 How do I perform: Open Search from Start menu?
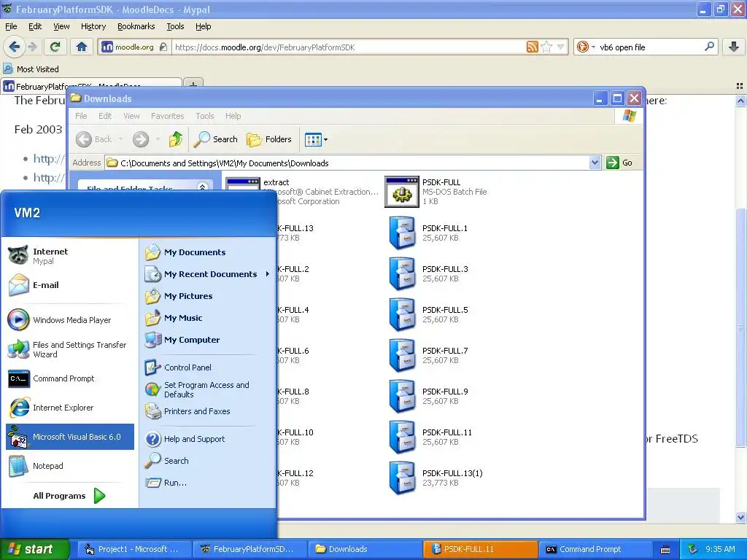click(x=208, y=461)
